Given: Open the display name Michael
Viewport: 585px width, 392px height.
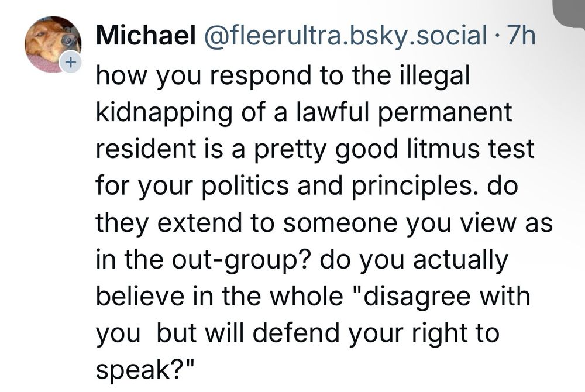Looking at the screenshot, I should tap(146, 36).
